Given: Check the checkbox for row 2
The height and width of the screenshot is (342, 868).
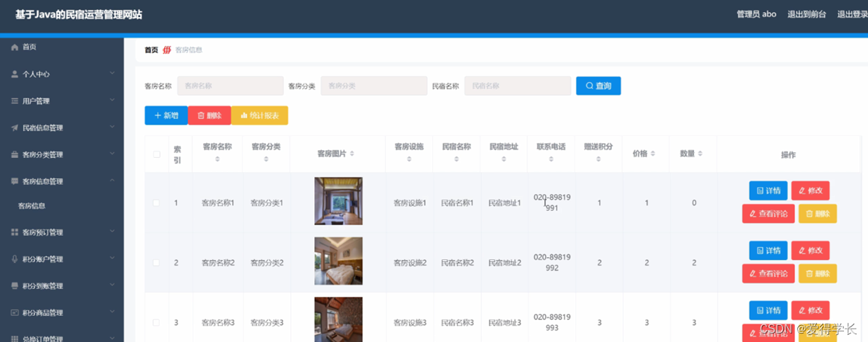Looking at the screenshot, I should [156, 263].
